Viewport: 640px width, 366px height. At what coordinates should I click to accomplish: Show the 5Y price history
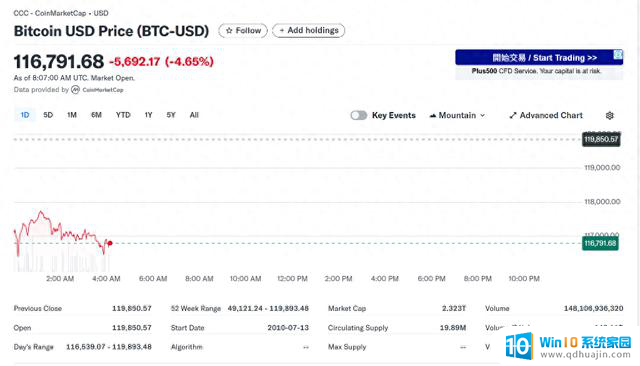click(x=171, y=115)
